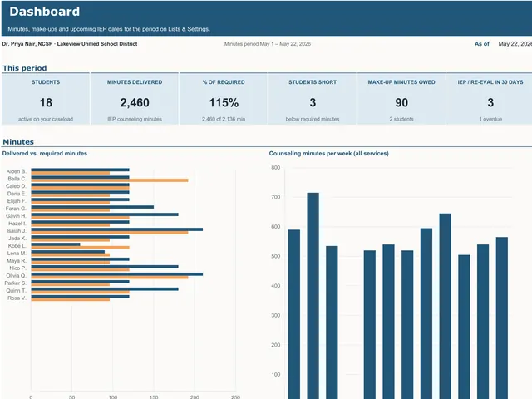Select the STUDENTS SHORT card value
The width and height of the screenshot is (532, 399).
coord(313,102)
